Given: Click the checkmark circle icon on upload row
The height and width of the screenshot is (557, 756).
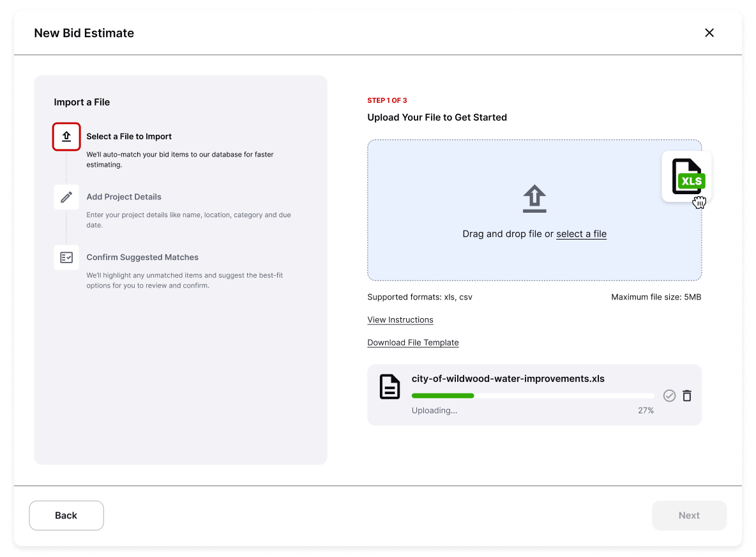Looking at the screenshot, I should coord(669,396).
